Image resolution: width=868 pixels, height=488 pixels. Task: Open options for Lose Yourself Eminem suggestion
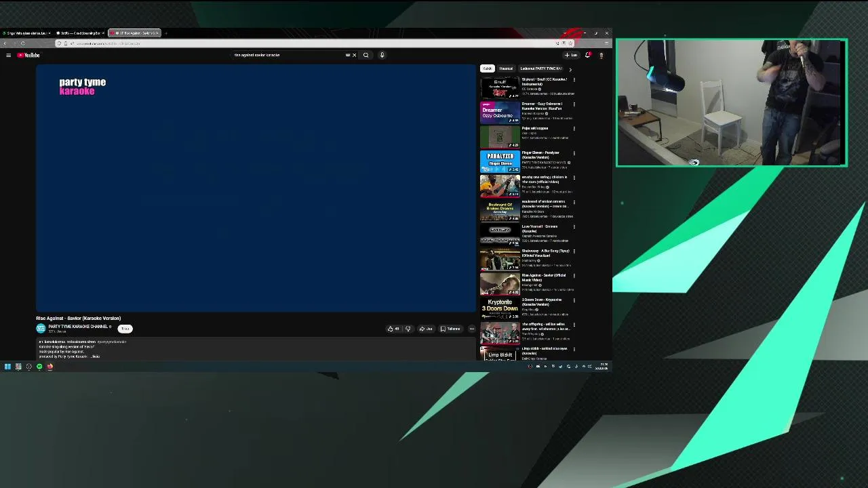click(574, 226)
